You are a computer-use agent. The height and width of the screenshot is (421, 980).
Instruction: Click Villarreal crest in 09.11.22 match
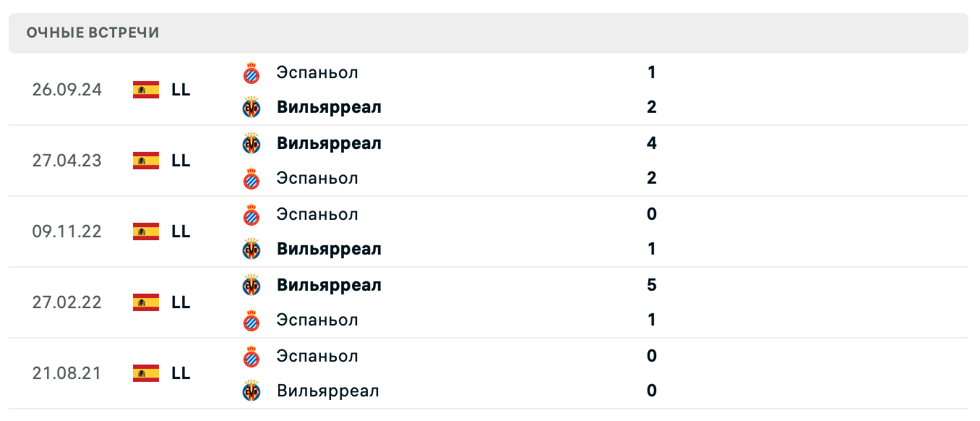click(x=251, y=249)
